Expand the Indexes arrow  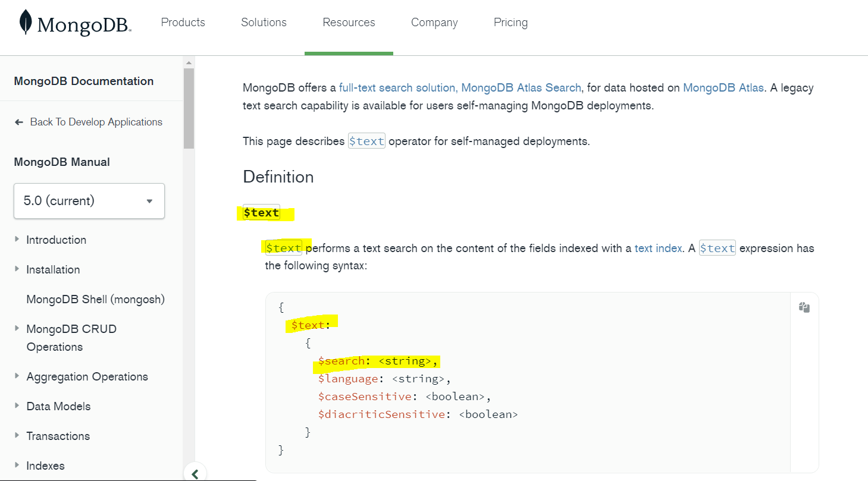click(17, 465)
